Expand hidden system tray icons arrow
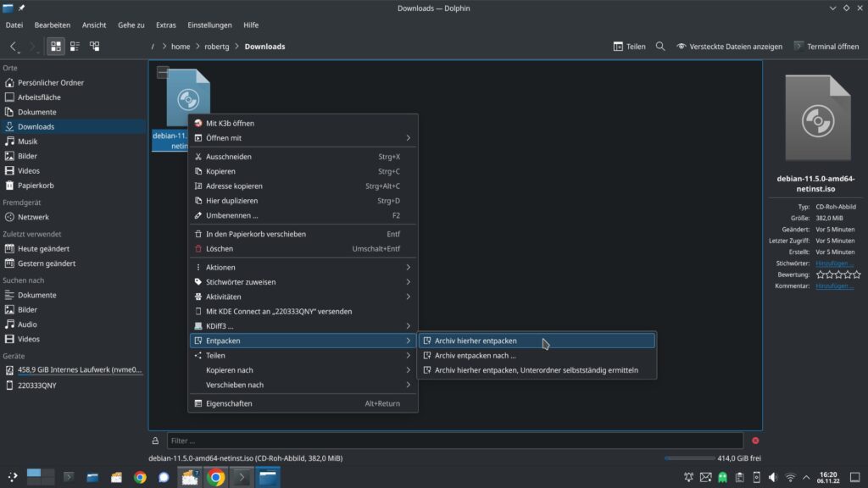 (x=806, y=478)
